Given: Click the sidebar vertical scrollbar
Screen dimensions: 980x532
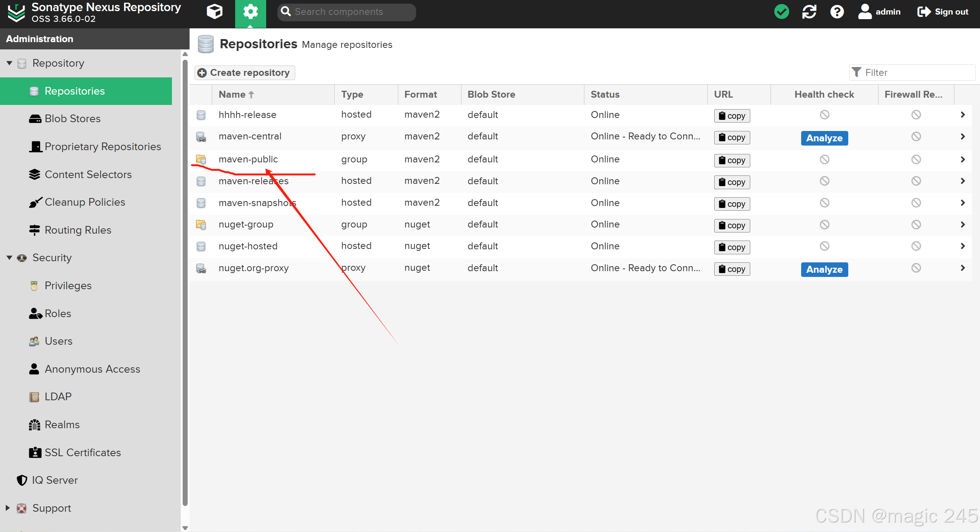Looking at the screenshot, I should pyautogui.click(x=185, y=283).
